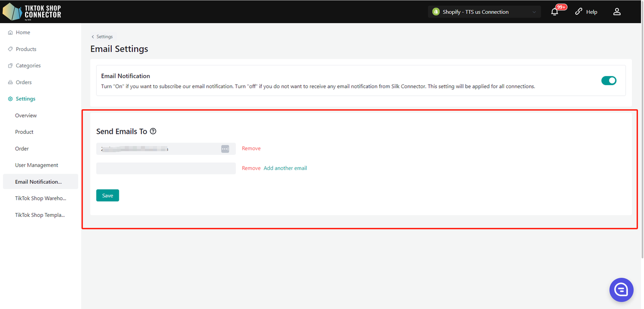Click the Home icon in sidebar
This screenshot has height=309, width=644.
click(x=11, y=33)
